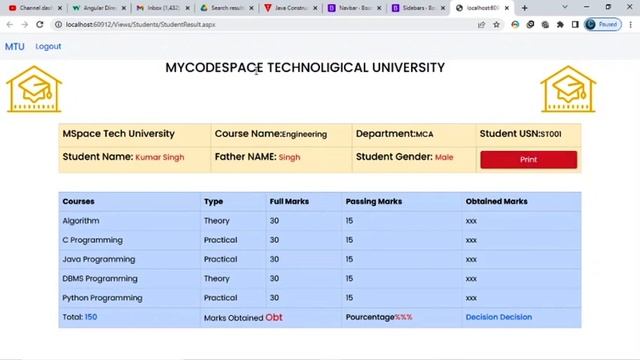Toggle the browser side panel icon
The height and width of the screenshot is (360, 640).
[x=575, y=25]
